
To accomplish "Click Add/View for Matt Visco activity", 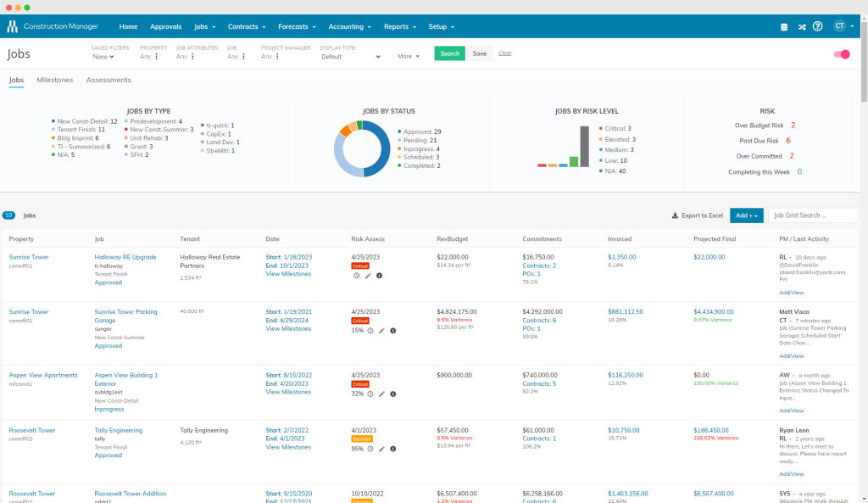I will 791,356.
